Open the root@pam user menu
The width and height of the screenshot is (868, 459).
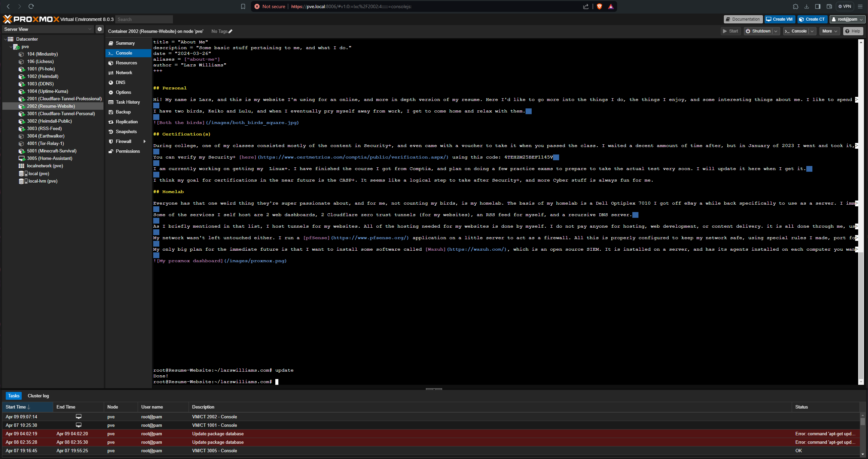pos(847,19)
